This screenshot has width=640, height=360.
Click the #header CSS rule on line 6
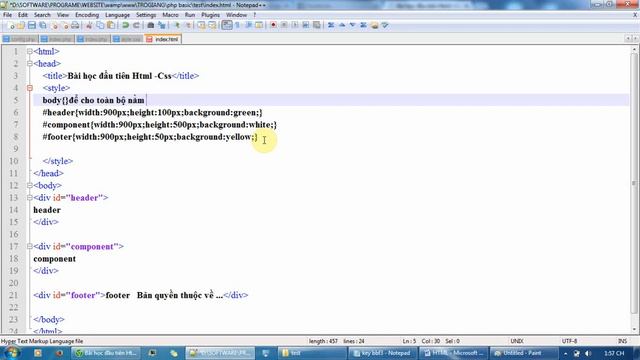[x=153, y=112]
